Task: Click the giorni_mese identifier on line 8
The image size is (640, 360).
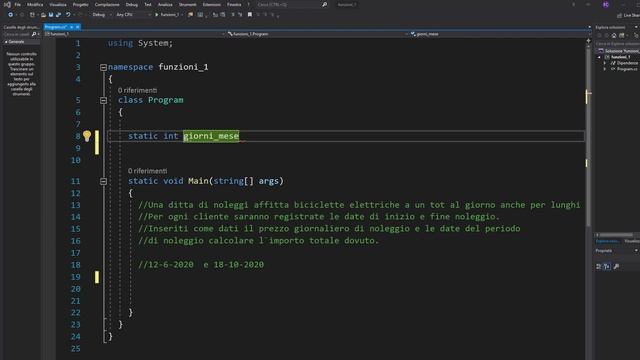Action: [211, 136]
